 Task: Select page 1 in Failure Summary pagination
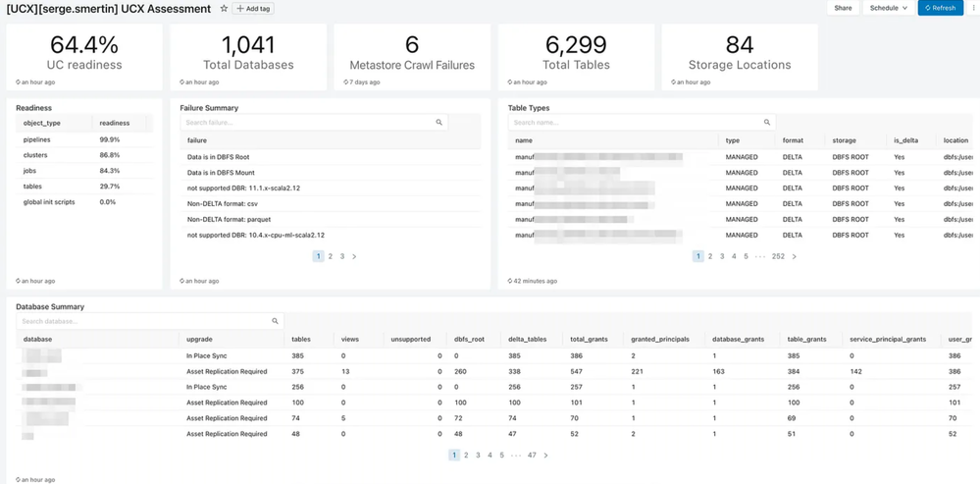[x=318, y=256]
